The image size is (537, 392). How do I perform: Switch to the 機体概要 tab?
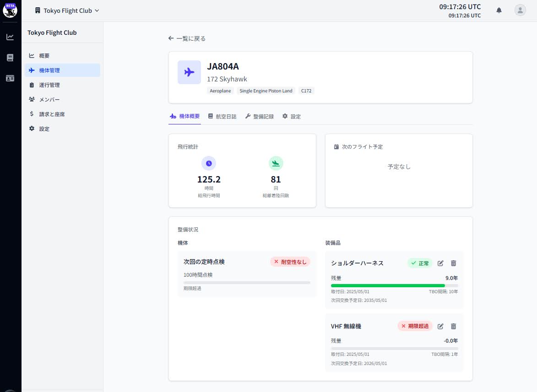[x=184, y=116]
